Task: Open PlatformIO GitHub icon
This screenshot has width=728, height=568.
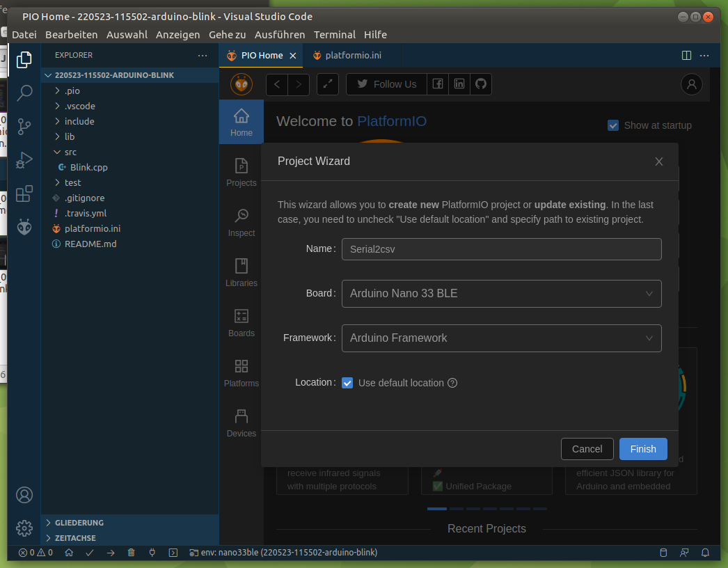Action: click(x=481, y=84)
